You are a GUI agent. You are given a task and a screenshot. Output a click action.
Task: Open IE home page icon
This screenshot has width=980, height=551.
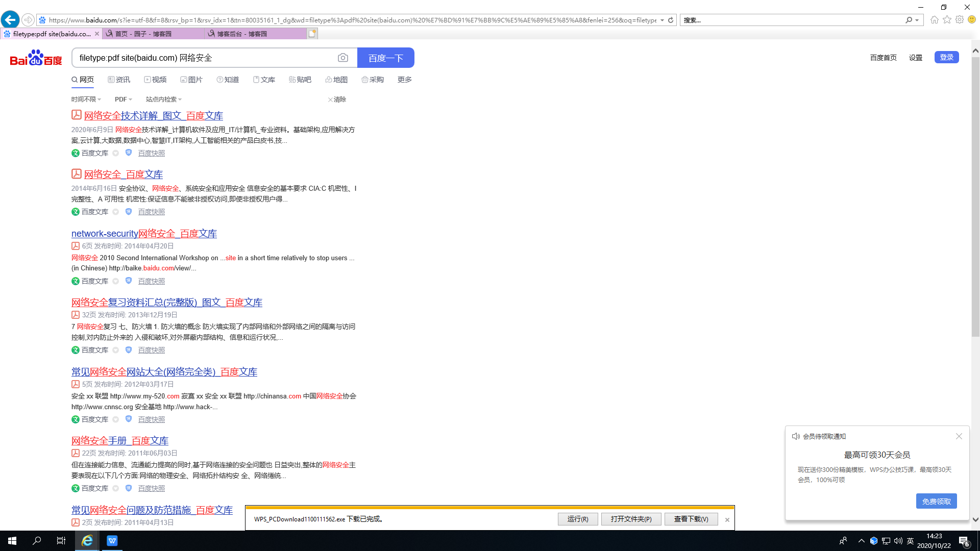934,20
